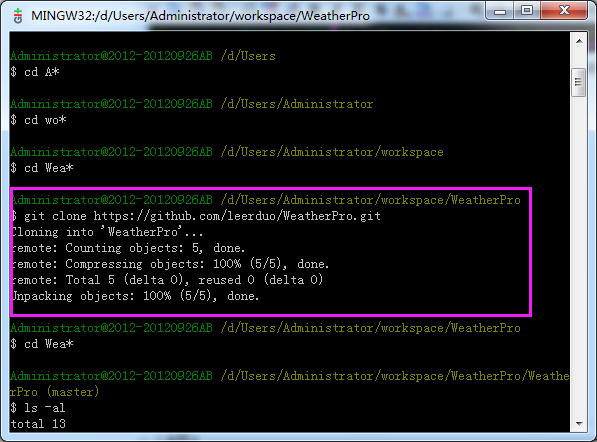Click the 'cd wo*' command line

coord(38,120)
